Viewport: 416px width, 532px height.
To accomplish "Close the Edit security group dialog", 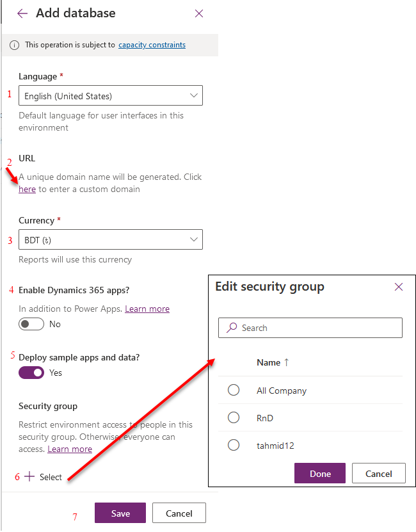I will pyautogui.click(x=399, y=287).
